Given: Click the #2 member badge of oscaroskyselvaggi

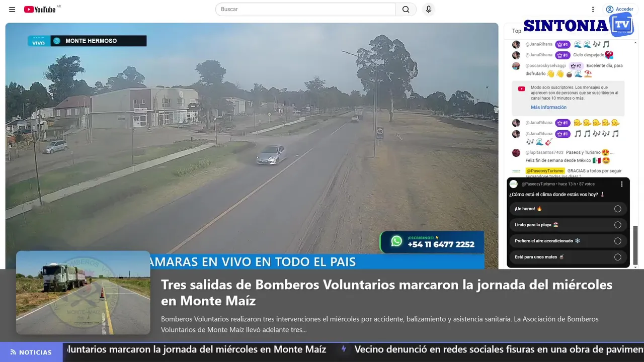Looking at the screenshot, I should tap(576, 66).
